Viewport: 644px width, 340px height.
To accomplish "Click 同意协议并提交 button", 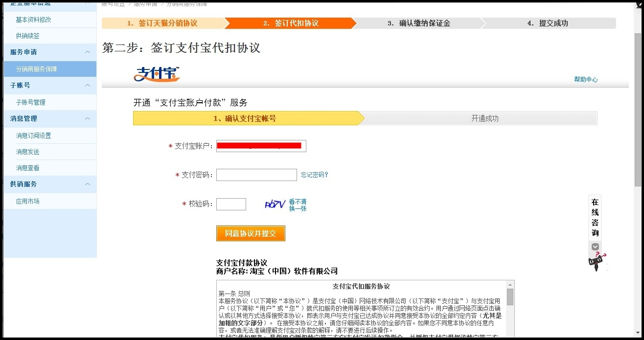I will (x=251, y=233).
